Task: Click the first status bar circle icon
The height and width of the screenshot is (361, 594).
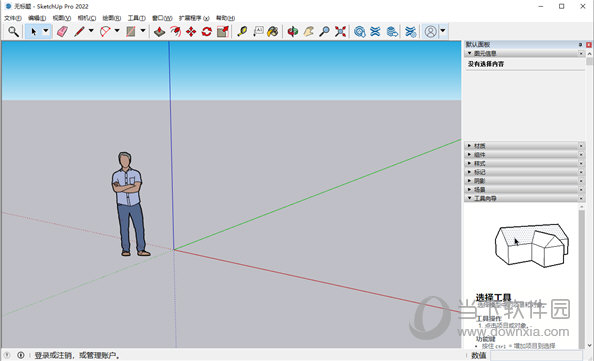Action: [7, 355]
